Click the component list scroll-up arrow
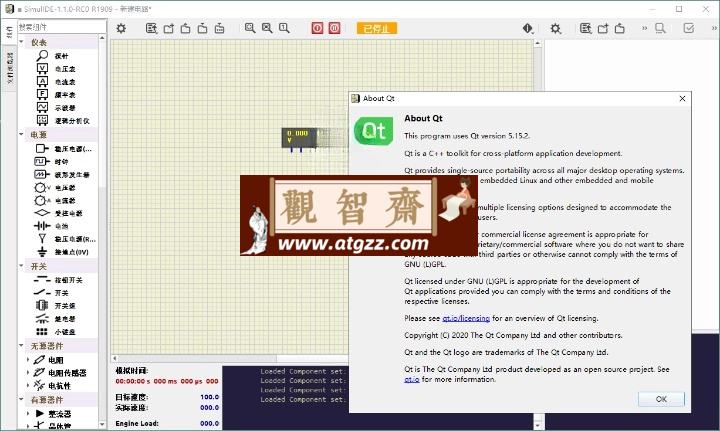Screen dimensions: 720x431 tap(102, 38)
